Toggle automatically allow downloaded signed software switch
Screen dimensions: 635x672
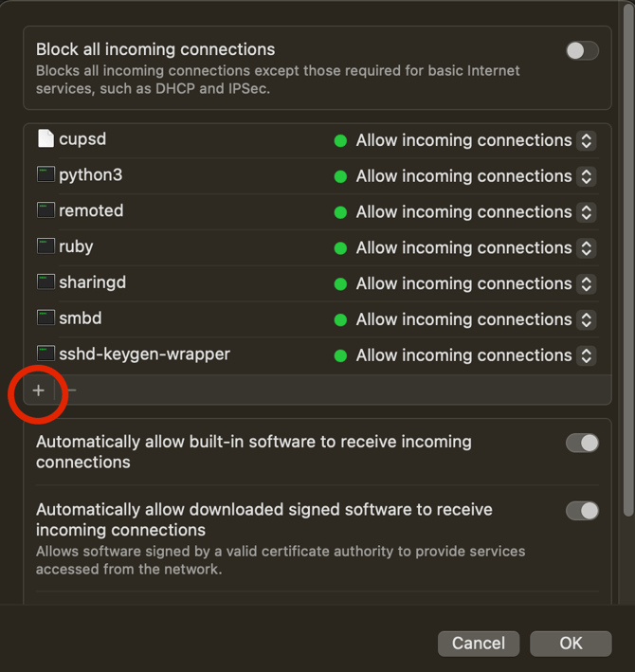582,511
